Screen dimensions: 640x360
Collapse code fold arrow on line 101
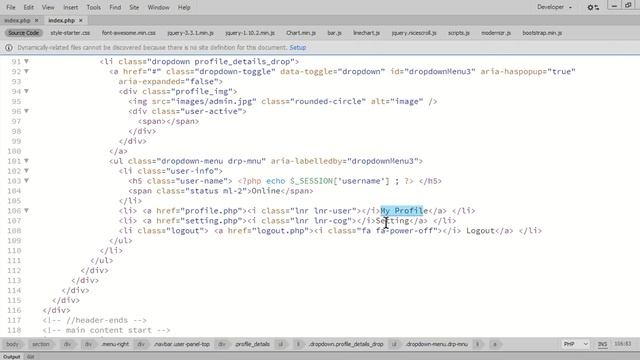coord(26,161)
